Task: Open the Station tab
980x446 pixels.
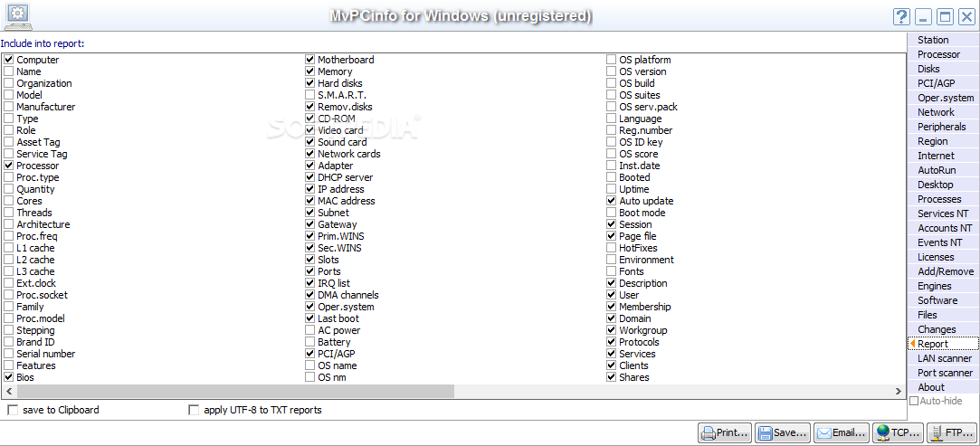Action: tap(943, 40)
